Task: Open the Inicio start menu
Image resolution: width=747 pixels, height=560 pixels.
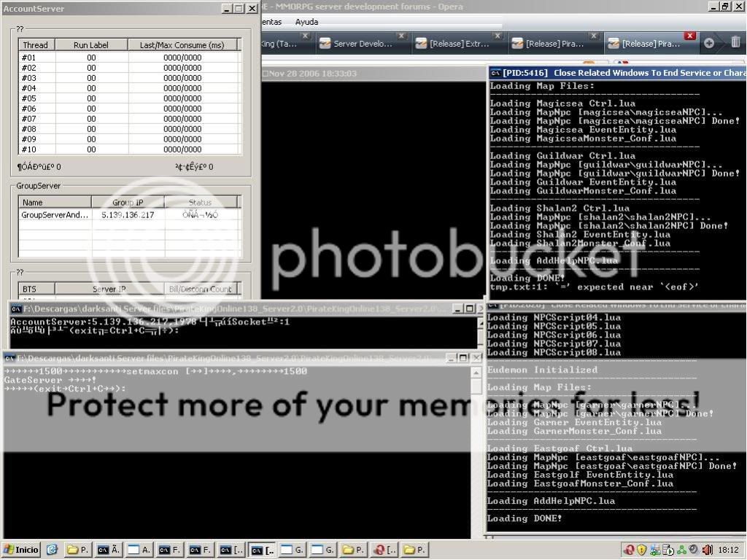Action: 21,550
